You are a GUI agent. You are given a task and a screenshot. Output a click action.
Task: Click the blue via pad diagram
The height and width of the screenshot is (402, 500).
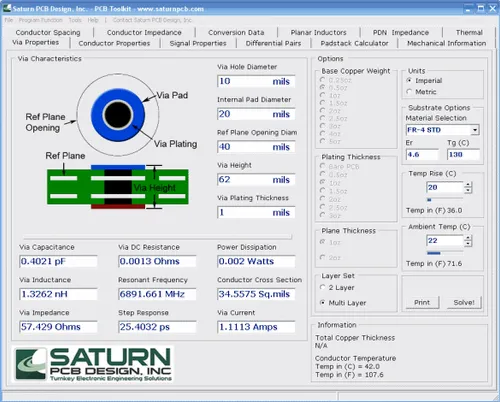pos(118,115)
